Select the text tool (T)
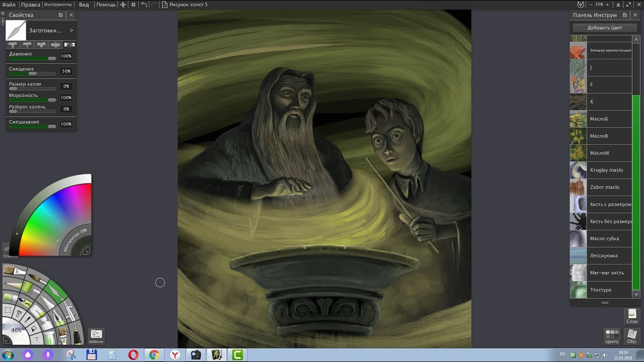The image size is (644, 362). pyautogui.click(x=37, y=339)
